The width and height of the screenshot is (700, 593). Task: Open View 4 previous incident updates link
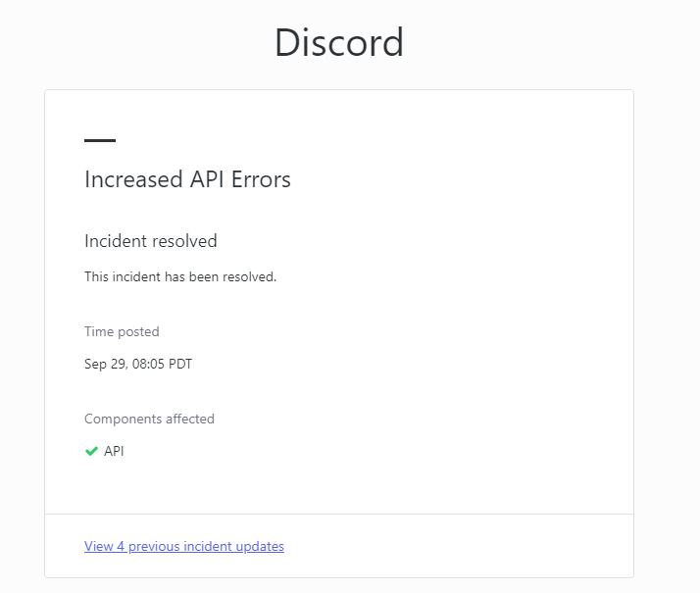coord(184,546)
